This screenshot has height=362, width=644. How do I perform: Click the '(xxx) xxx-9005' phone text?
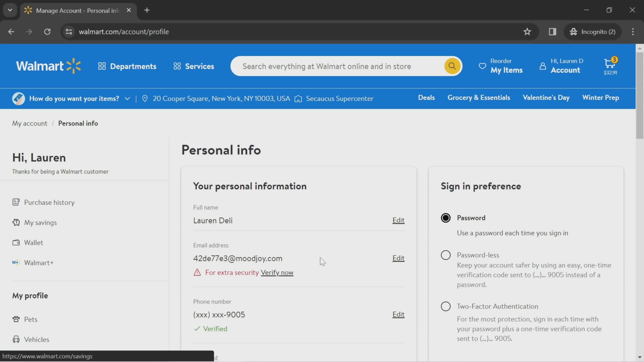[x=219, y=315]
